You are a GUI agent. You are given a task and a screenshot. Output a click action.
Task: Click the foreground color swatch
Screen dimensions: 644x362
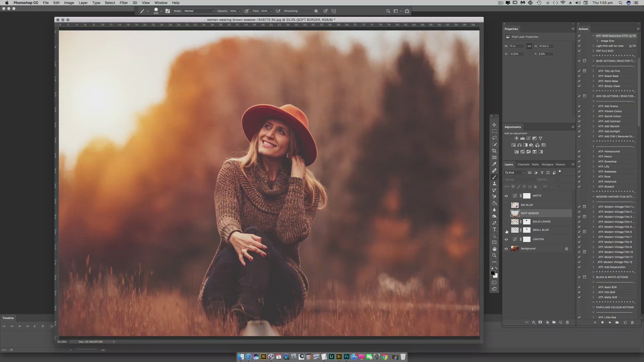492,273
